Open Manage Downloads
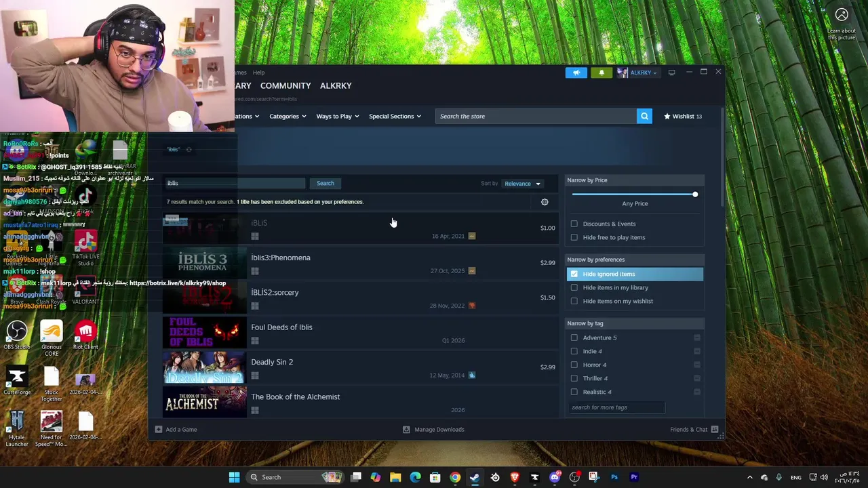 click(x=433, y=429)
